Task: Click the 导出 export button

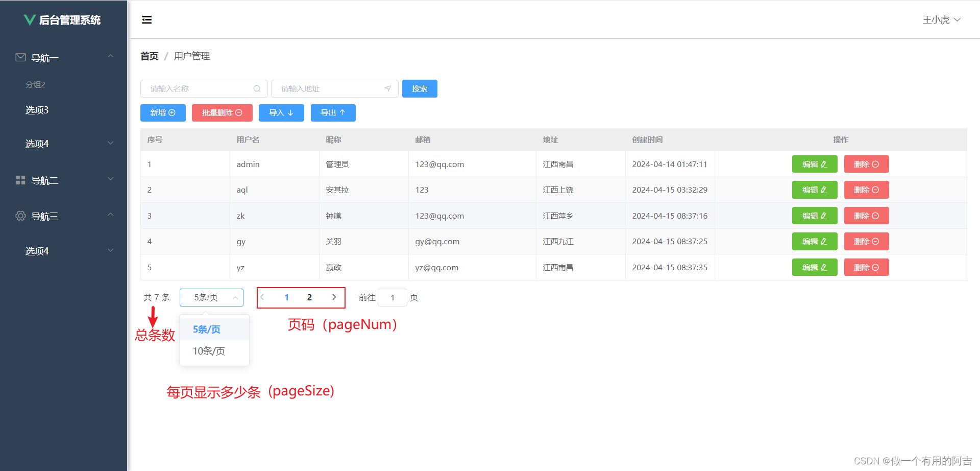Action: [333, 113]
